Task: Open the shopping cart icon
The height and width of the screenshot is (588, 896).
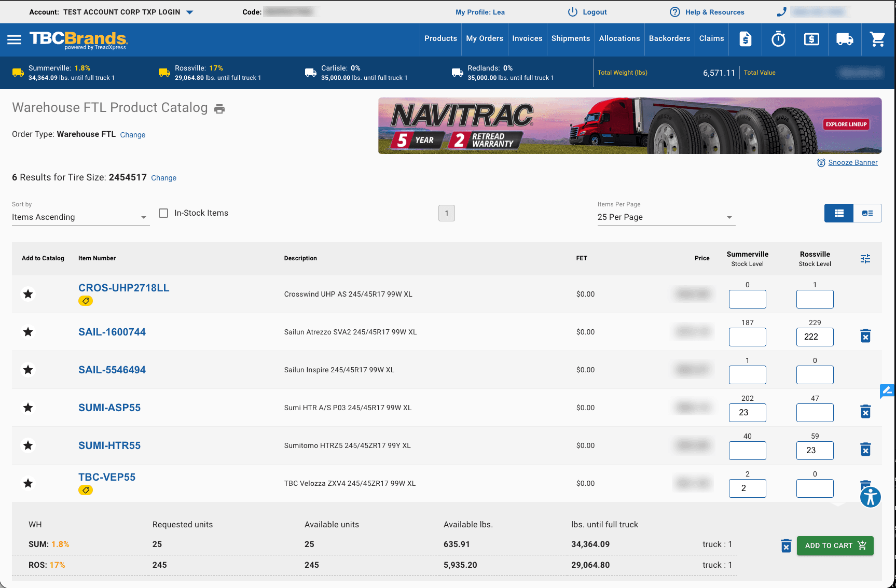Action: point(877,39)
